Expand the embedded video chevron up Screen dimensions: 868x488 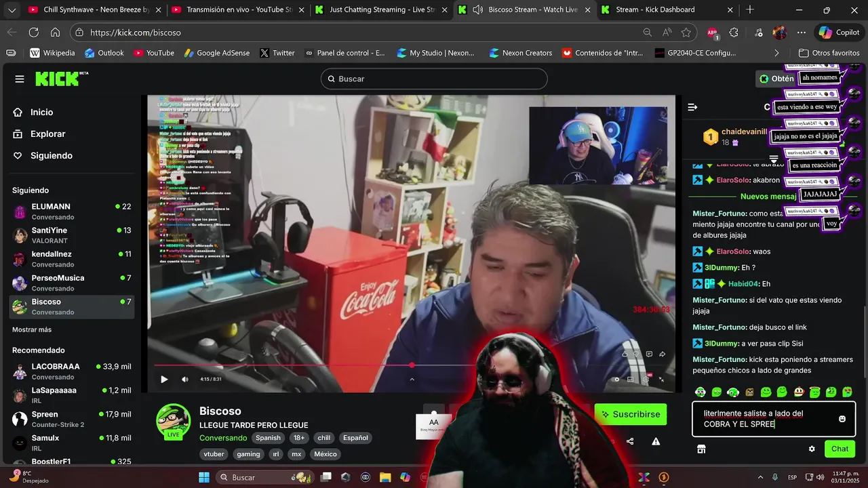pyautogui.click(x=412, y=379)
